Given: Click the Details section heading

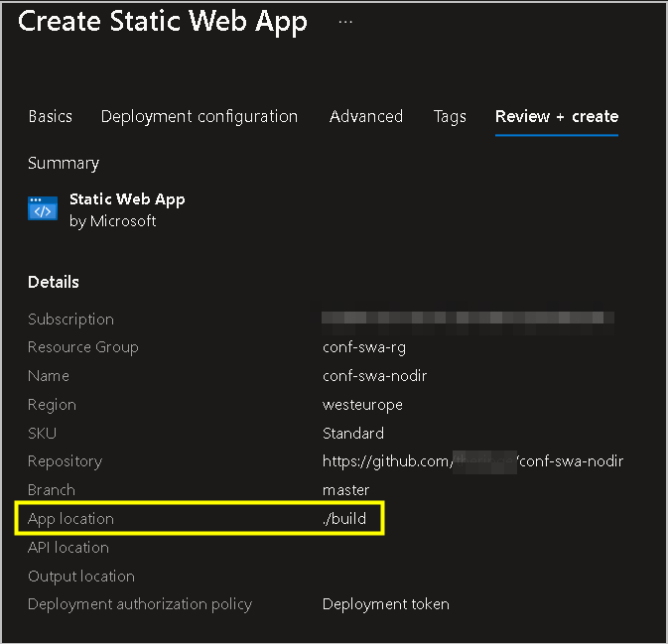Looking at the screenshot, I should pos(54,282).
